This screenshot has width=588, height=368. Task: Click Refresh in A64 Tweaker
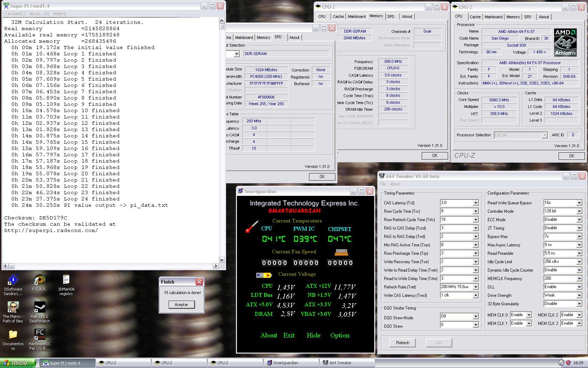coord(402,343)
